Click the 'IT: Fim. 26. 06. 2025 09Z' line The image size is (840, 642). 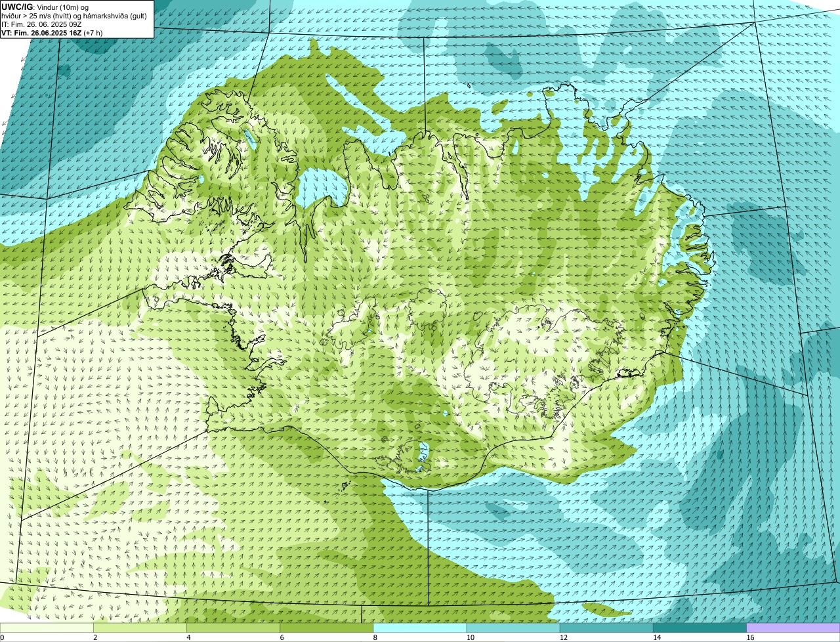point(41,24)
